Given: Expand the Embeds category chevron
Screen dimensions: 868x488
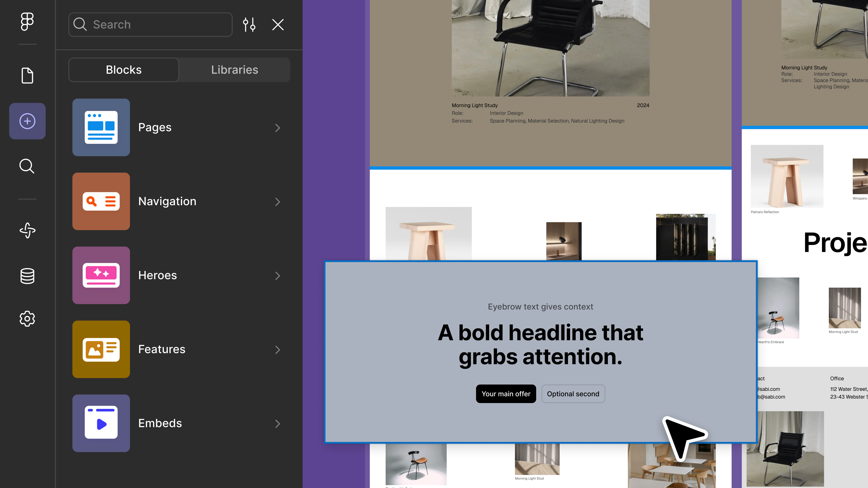Looking at the screenshot, I should (x=277, y=424).
